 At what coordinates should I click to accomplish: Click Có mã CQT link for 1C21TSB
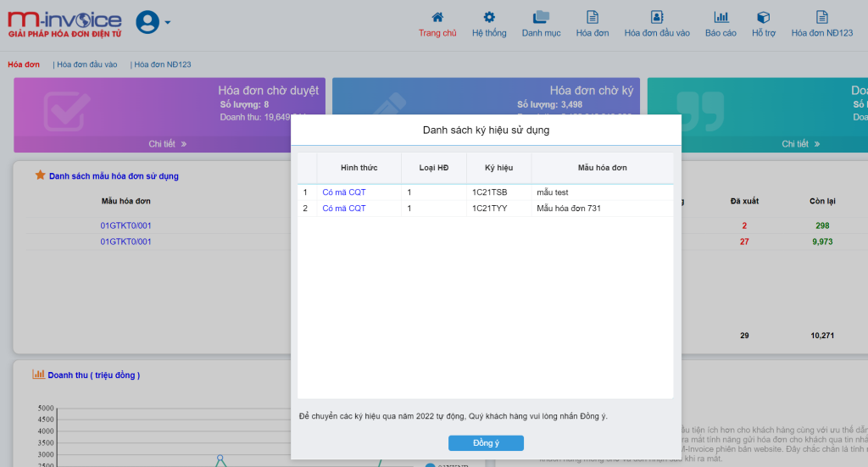(344, 192)
